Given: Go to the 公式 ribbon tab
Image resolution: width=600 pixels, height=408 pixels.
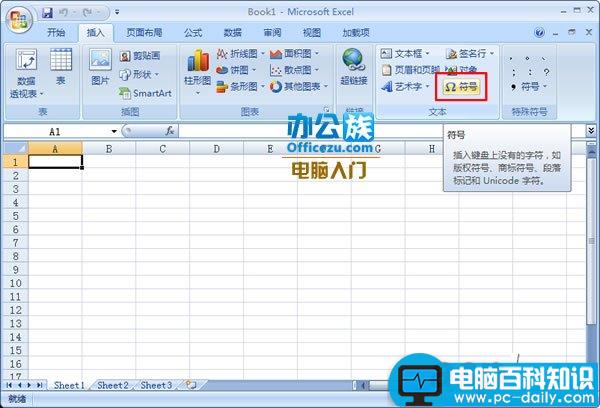Looking at the screenshot, I should point(193,33).
